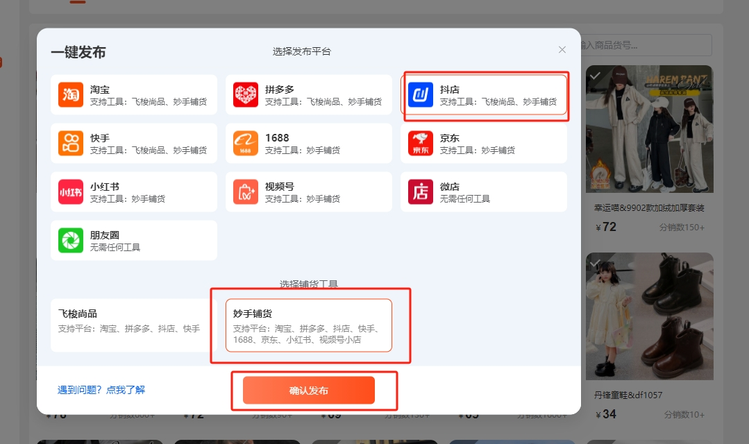This screenshot has height=444, width=749.
Task: Select the 快手 platform card
Action: click(x=134, y=143)
